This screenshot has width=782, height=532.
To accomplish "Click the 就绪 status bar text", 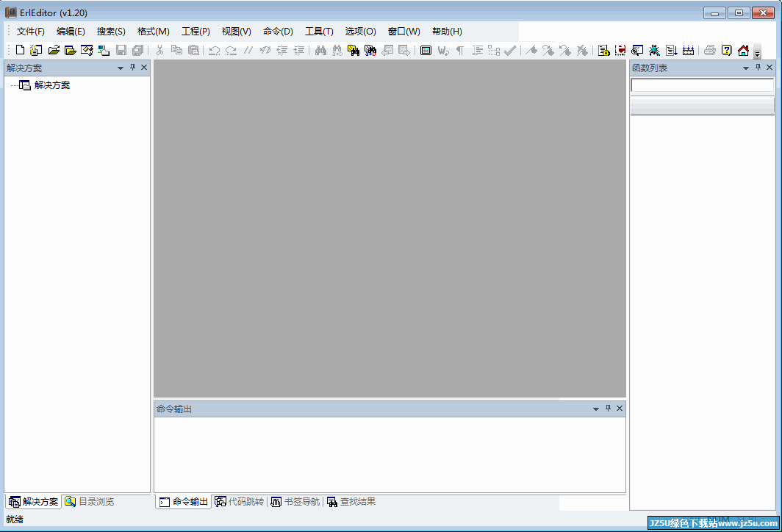I will [x=15, y=520].
